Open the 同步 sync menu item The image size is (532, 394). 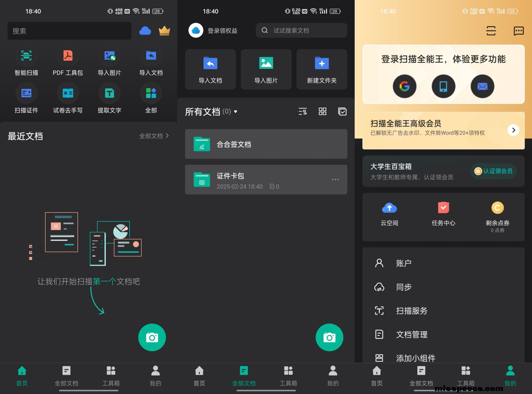coord(443,287)
